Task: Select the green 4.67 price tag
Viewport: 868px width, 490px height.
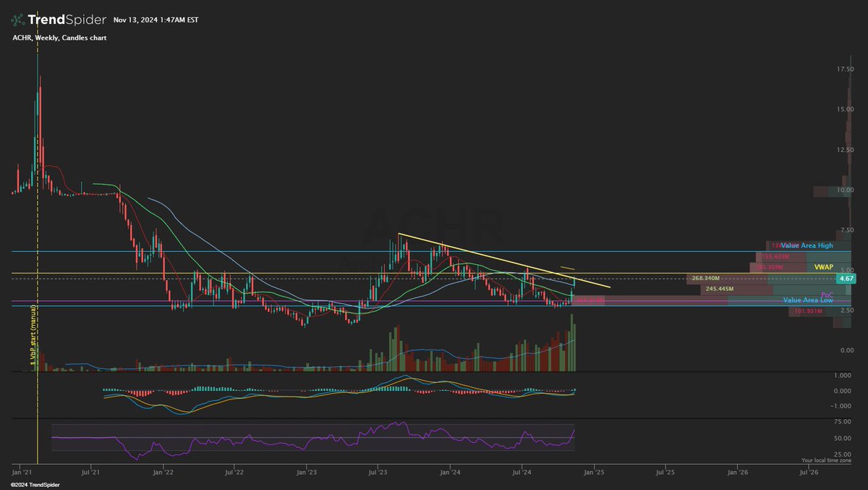Action: 848,278
